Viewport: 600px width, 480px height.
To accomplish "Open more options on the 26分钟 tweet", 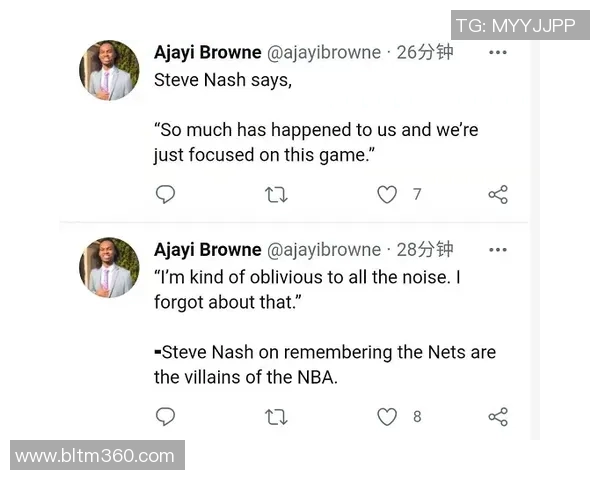I will 498,53.
